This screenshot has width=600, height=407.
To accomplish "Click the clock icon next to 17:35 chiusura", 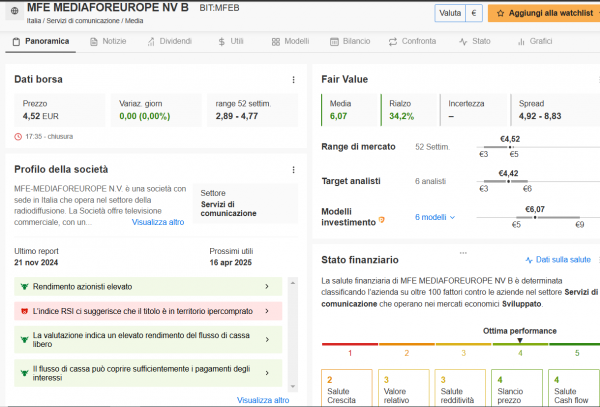I will [x=18, y=137].
